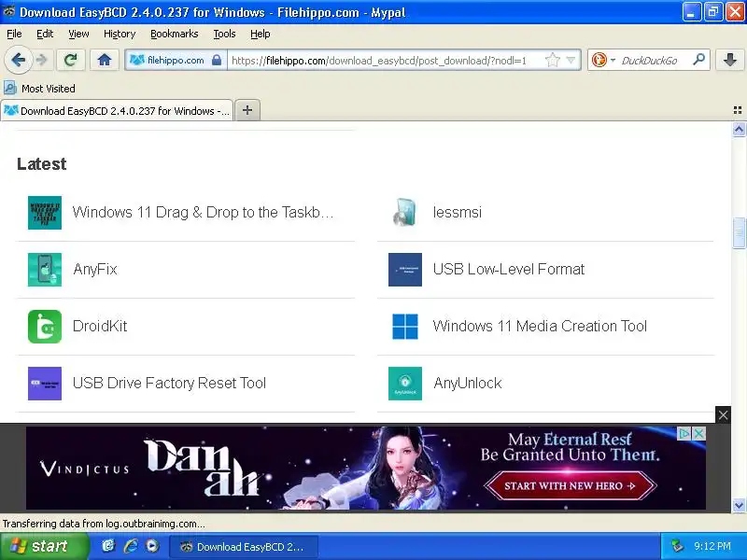Select the Download EasyBCD tab

(117, 110)
